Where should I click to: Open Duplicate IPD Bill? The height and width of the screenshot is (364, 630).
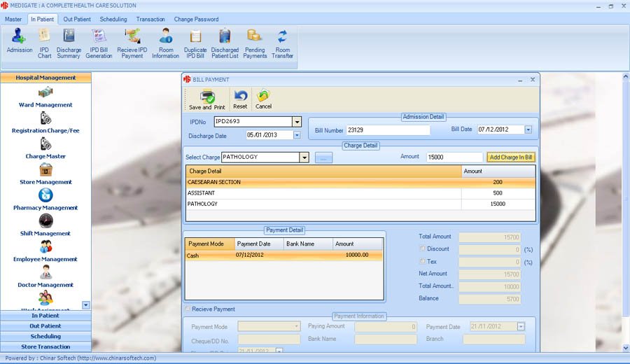(195, 43)
